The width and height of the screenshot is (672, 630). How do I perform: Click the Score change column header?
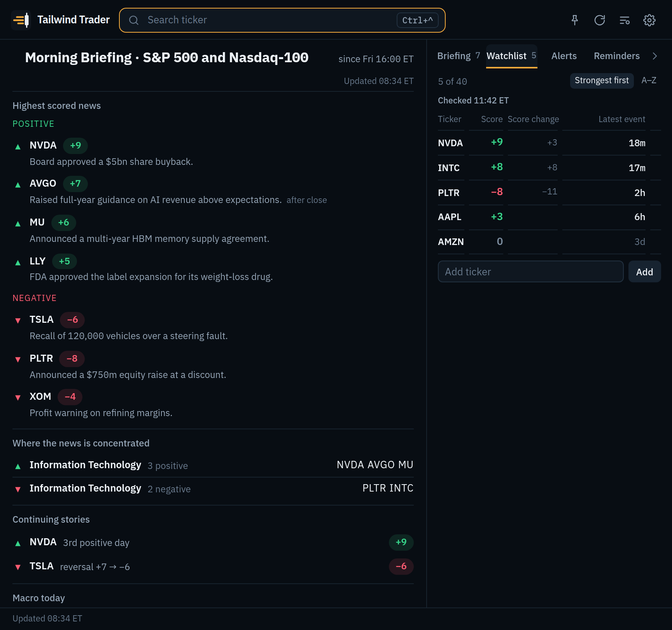click(x=533, y=119)
